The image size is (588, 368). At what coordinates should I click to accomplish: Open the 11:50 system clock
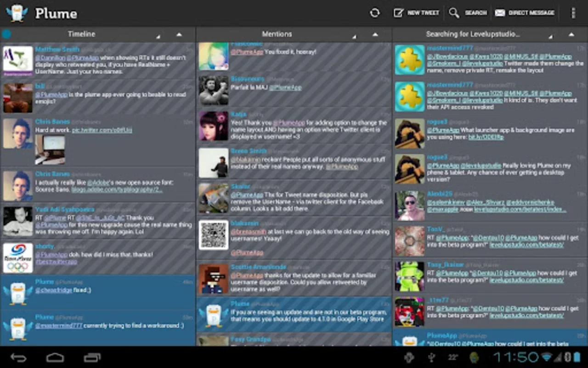coord(516,357)
